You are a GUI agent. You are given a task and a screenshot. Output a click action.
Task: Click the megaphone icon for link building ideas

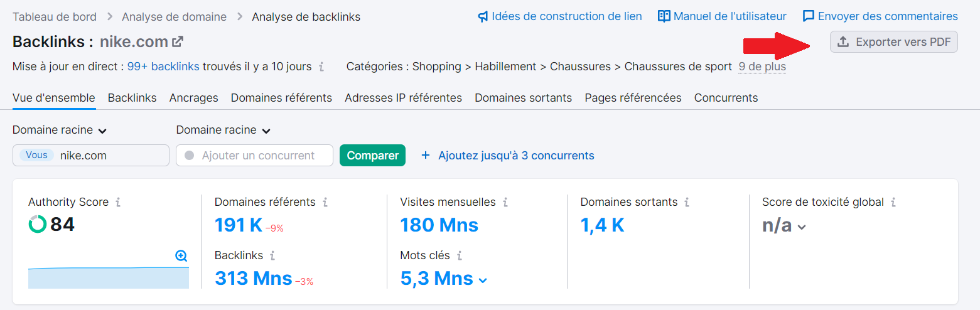pyautogui.click(x=483, y=16)
